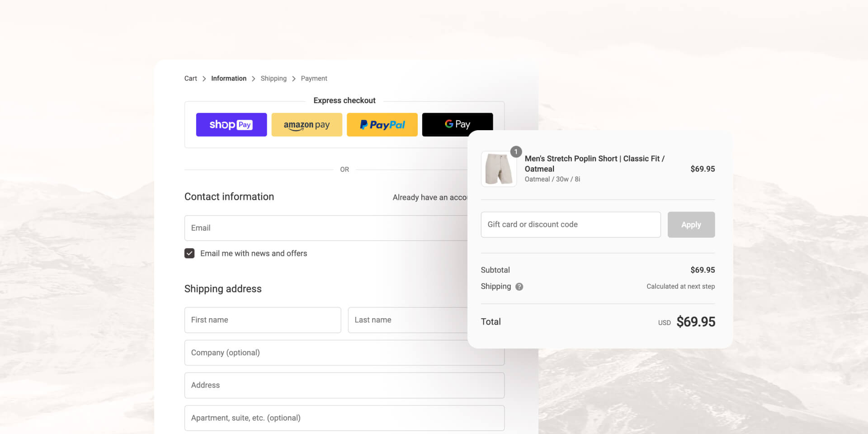This screenshot has height=434, width=868.
Task: Click the chevron after Cart breadcrumb
Action: point(204,79)
